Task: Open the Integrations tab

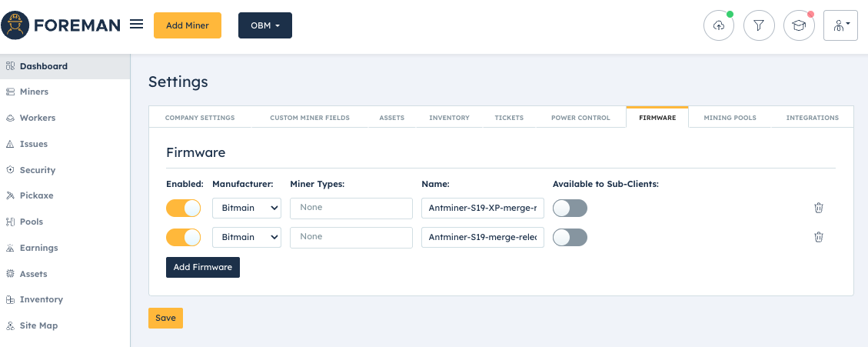Action: click(812, 118)
